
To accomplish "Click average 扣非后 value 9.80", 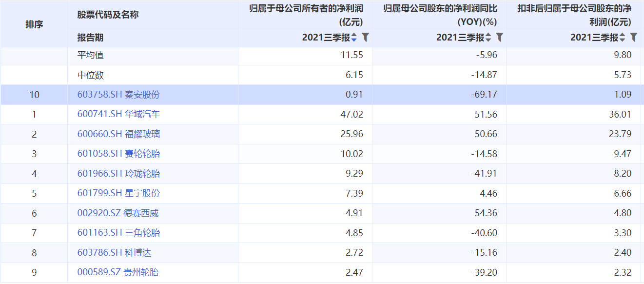I will pyautogui.click(x=623, y=55).
